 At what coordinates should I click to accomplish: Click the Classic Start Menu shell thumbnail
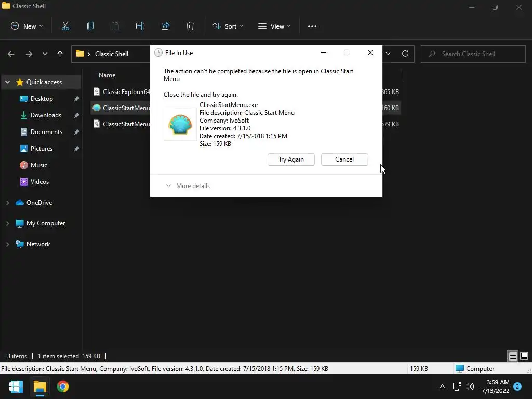180,124
